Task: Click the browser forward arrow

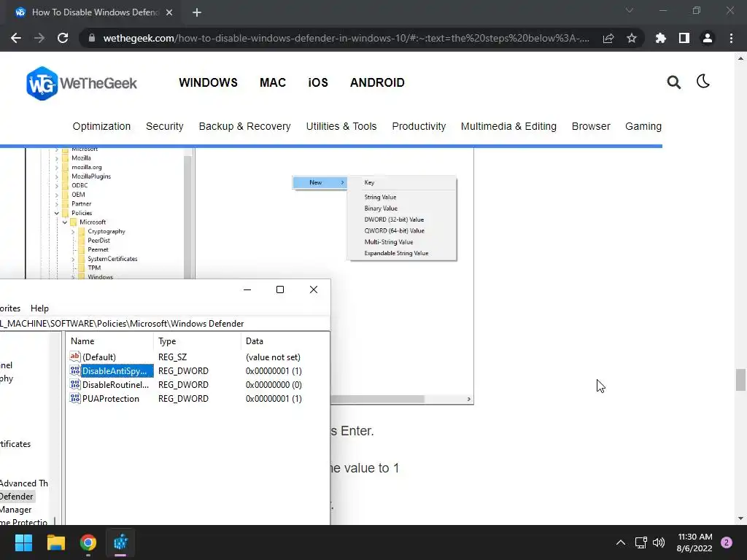Action: pyautogui.click(x=39, y=38)
